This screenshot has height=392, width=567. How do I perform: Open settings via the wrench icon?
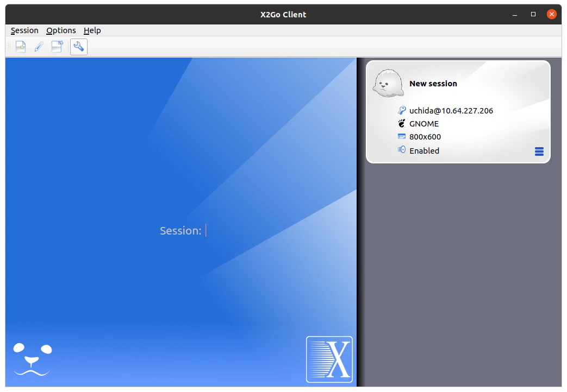pos(78,47)
